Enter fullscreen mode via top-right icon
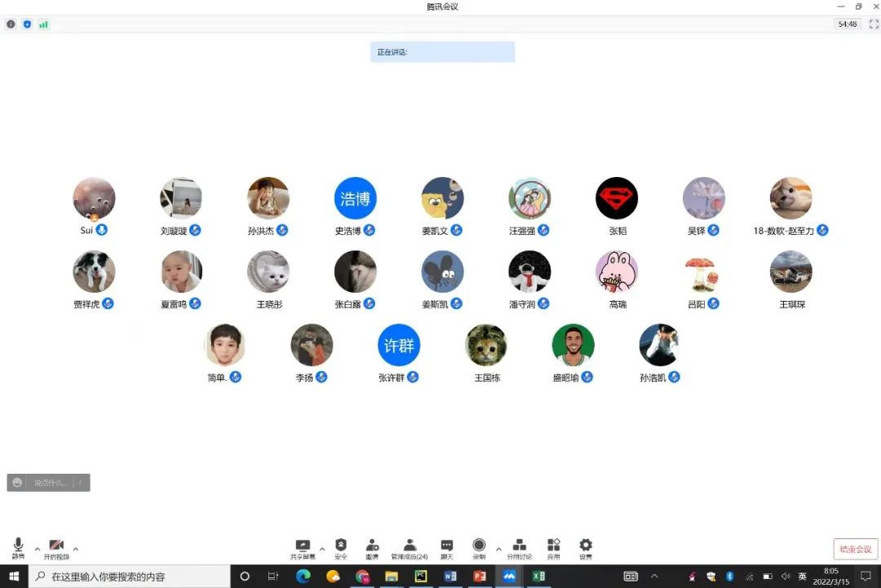This screenshot has width=881, height=588. 874,24
